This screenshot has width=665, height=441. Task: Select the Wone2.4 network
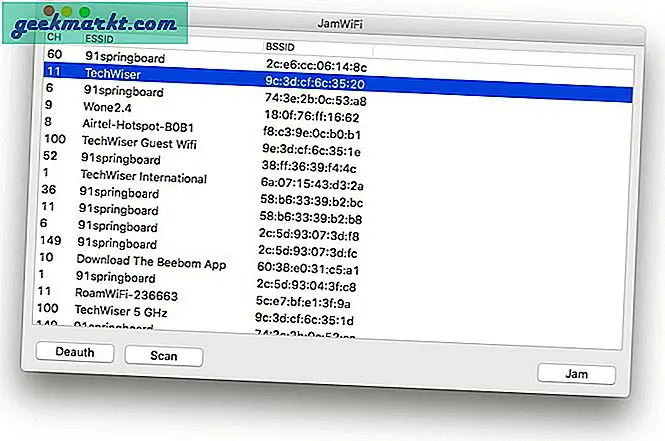pyautogui.click(x=107, y=107)
